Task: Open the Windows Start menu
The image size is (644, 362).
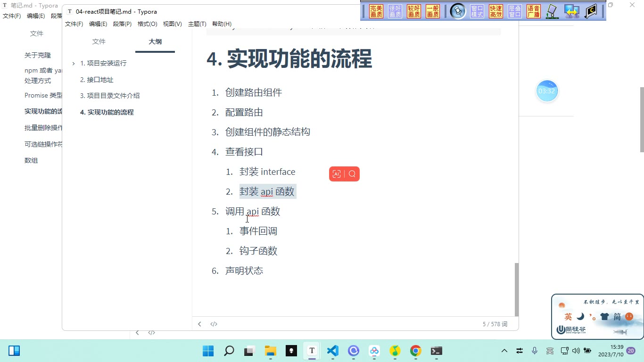Action: coord(208,351)
